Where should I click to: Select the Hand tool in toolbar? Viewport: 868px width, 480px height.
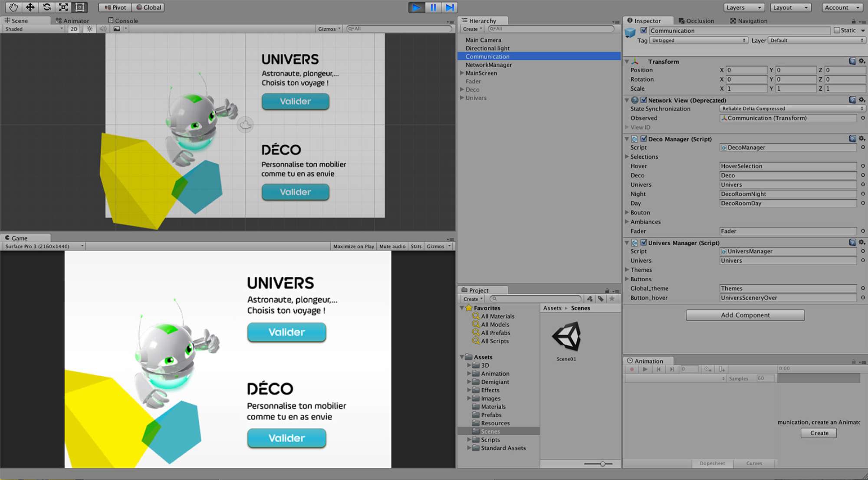[x=13, y=7]
